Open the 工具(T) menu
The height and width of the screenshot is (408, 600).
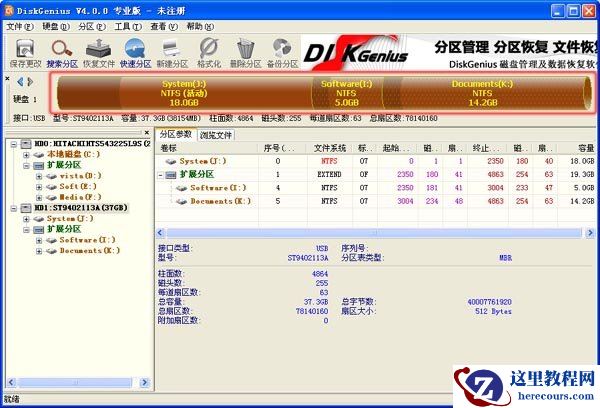coord(128,26)
